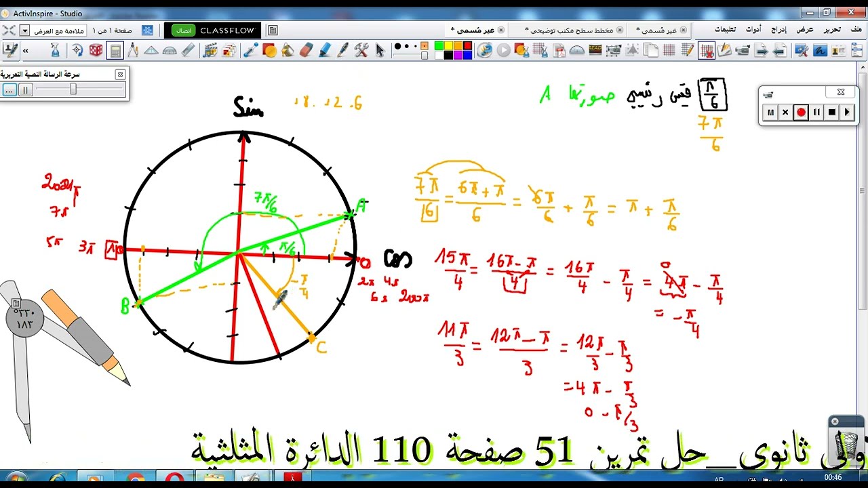The height and width of the screenshot is (488, 868).
Task: Open the تحرير menu
Action: coord(832,30)
